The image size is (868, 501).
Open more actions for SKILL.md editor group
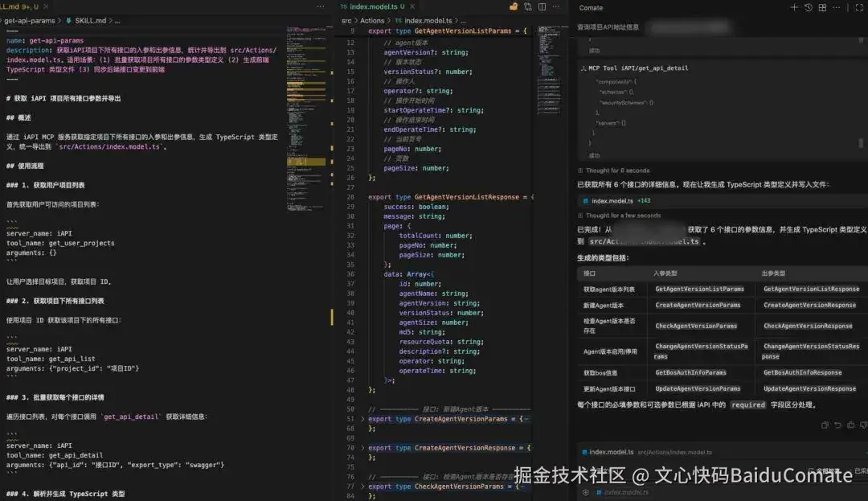(x=321, y=6)
